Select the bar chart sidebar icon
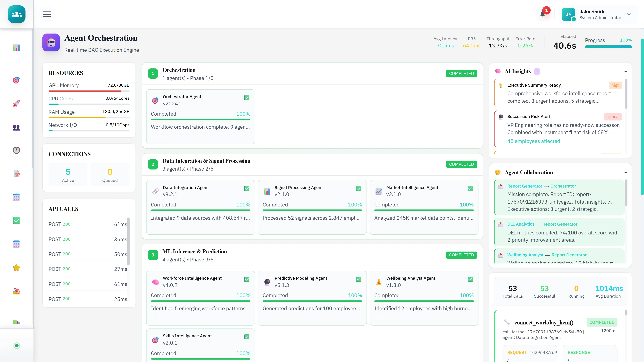Image resolution: width=644 pixels, height=362 pixels. tap(16, 47)
